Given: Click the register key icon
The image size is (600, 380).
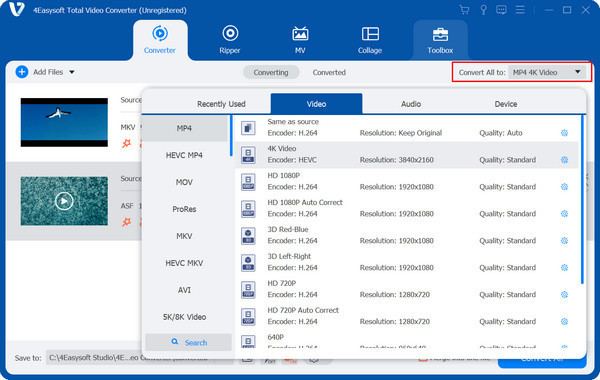Looking at the screenshot, I should pos(483,10).
